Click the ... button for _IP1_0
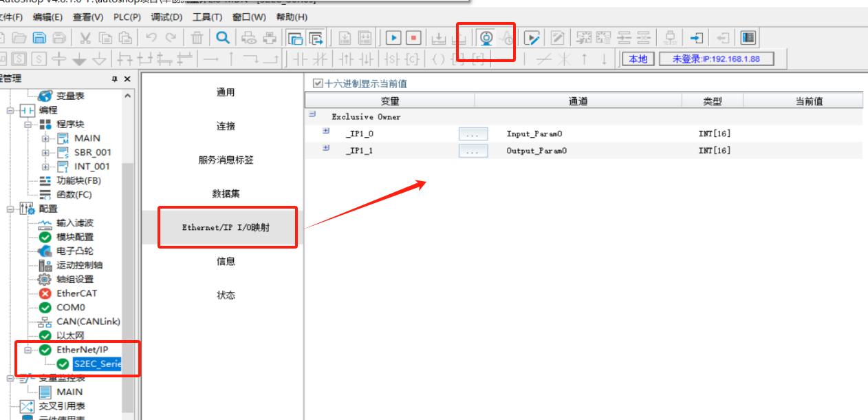 click(473, 134)
